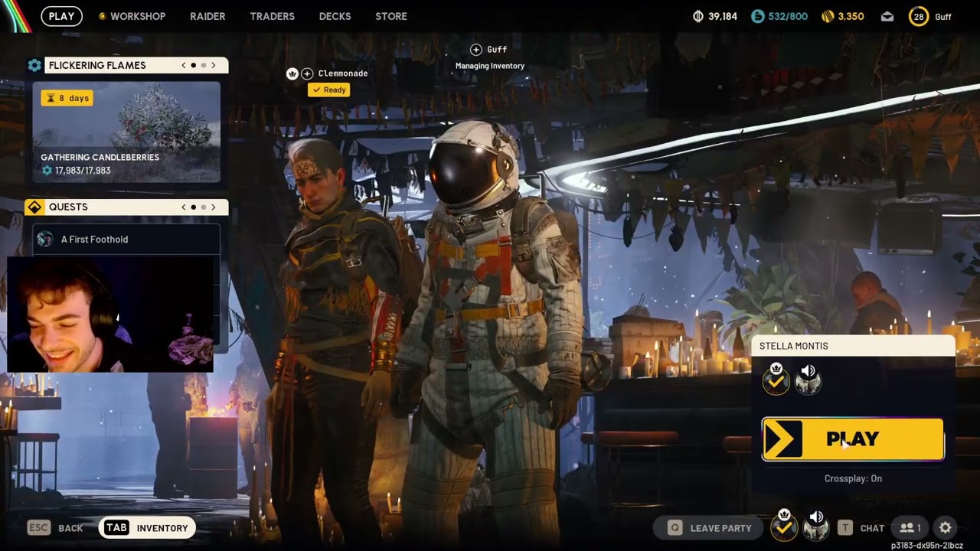Click the 532/800 stash value
Image resolution: width=980 pixels, height=551 pixels.
pos(788,16)
